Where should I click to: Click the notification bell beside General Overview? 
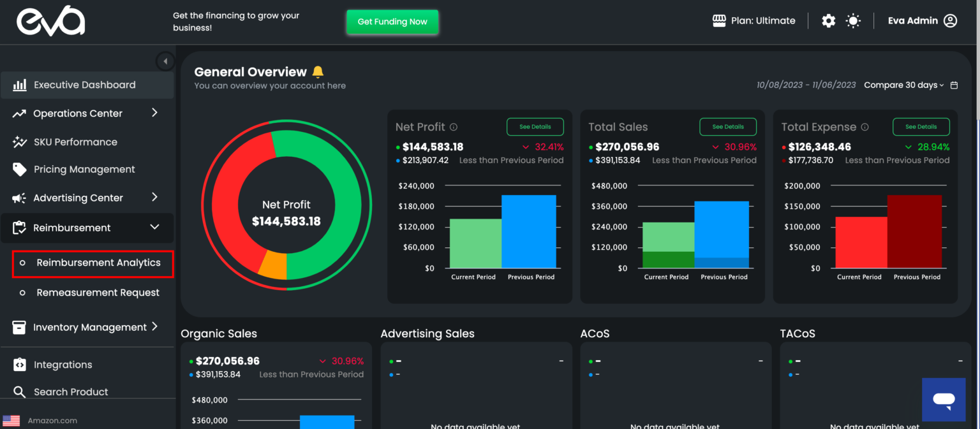point(318,71)
